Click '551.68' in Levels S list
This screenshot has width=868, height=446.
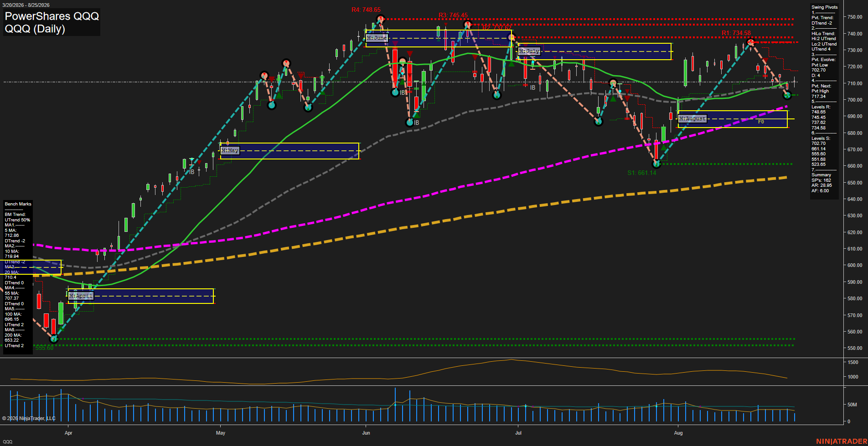[x=818, y=159]
